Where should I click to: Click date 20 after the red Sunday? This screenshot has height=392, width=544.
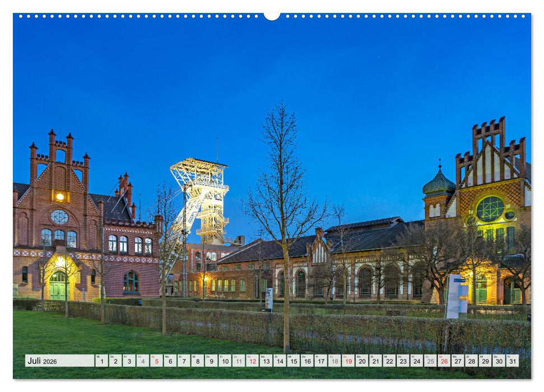pyautogui.click(x=361, y=362)
